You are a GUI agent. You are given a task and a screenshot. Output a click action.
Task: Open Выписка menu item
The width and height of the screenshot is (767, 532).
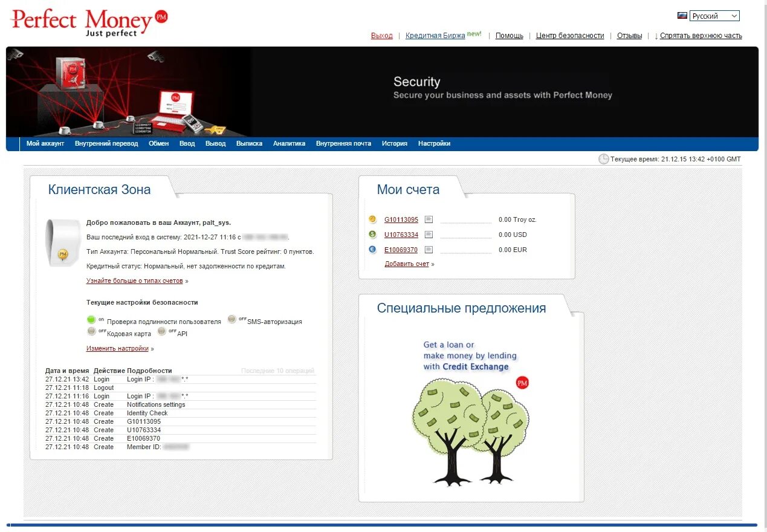[249, 144]
